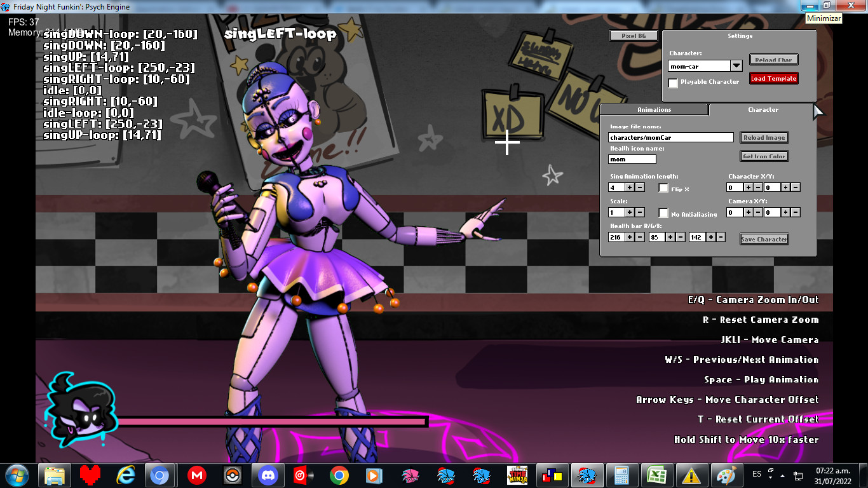Click the Health bar green field showing 85
Image resolution: width=868 pixels, height=488 pixels.
(657, 237)
